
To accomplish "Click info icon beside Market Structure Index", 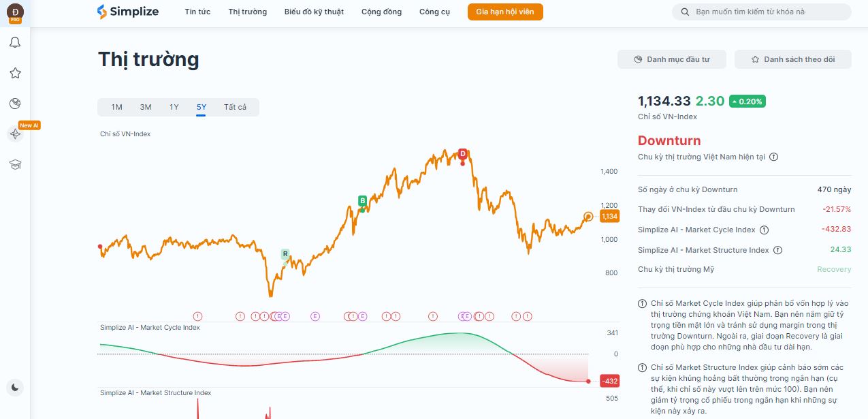I will tap(777, 251).
